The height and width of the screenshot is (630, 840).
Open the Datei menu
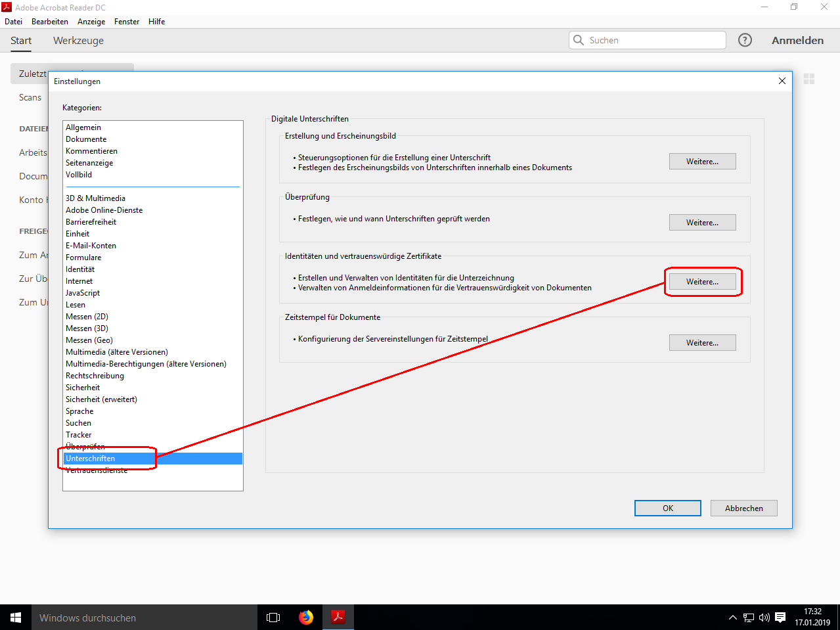(x=13, y=22)
